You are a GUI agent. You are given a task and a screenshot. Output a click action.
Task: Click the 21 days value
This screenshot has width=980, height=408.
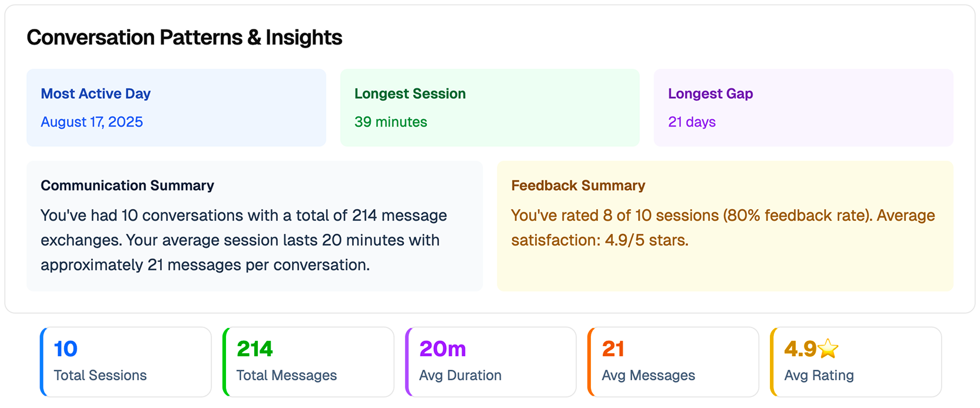click(692, 122)
